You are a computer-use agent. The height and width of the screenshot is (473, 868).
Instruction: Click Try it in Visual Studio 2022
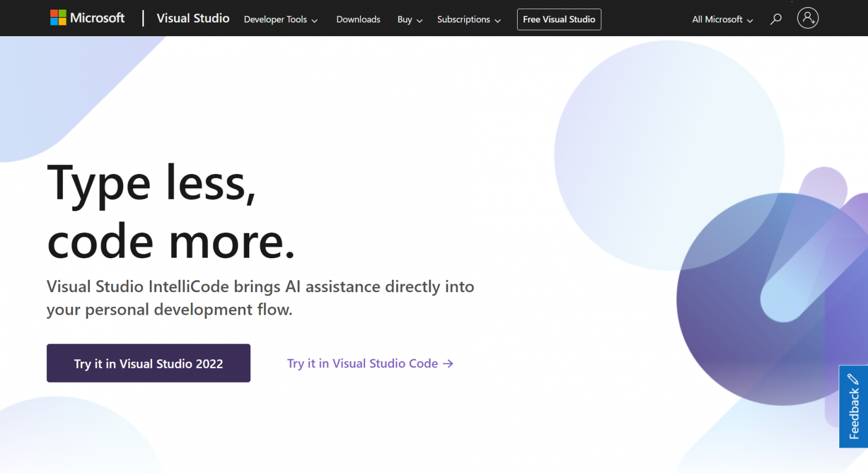pos(148,363)
